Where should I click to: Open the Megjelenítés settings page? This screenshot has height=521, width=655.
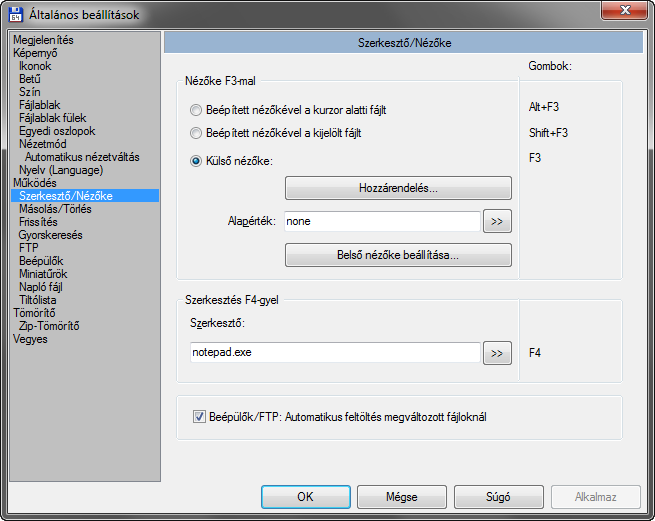click(43, 40)
